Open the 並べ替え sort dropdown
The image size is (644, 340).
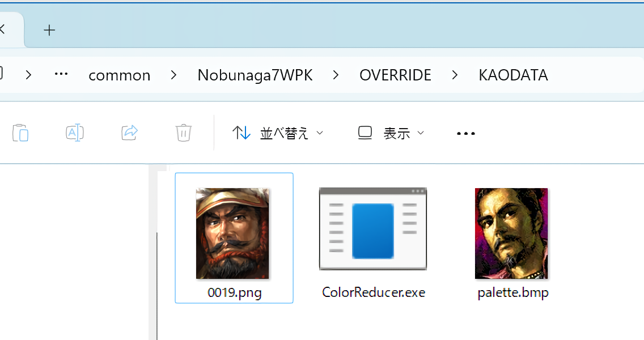point(278,133)
